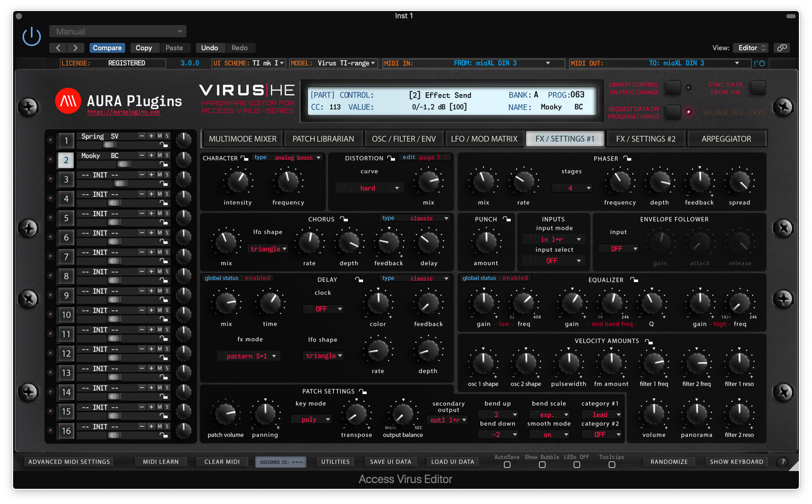Click the lock icon beside VELOCITY AMOUNTS
Image resolution: width=812 pixels, height=504 pixels.
pos(649,341)
